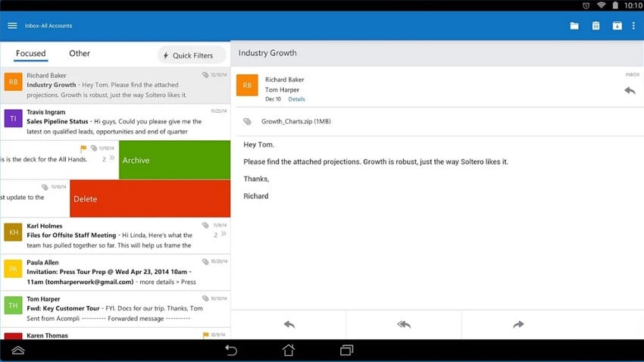The width and height of the screenshot is (644, 362).
Task: Tap Android back button
Action: [x=231, y=350]
